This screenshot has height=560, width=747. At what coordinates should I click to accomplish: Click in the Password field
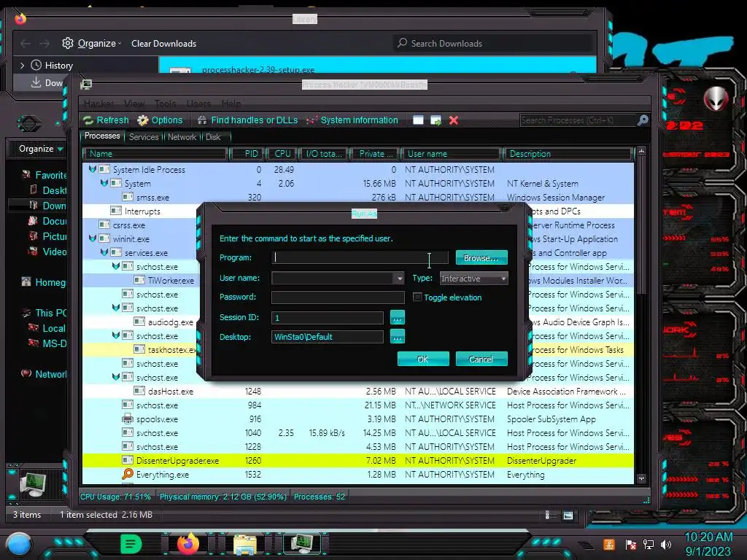338,297
